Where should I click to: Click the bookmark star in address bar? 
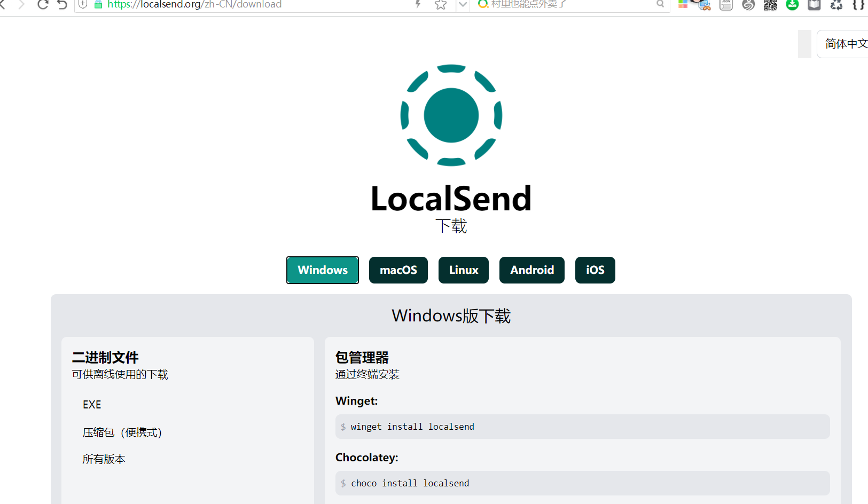[440, 4]
